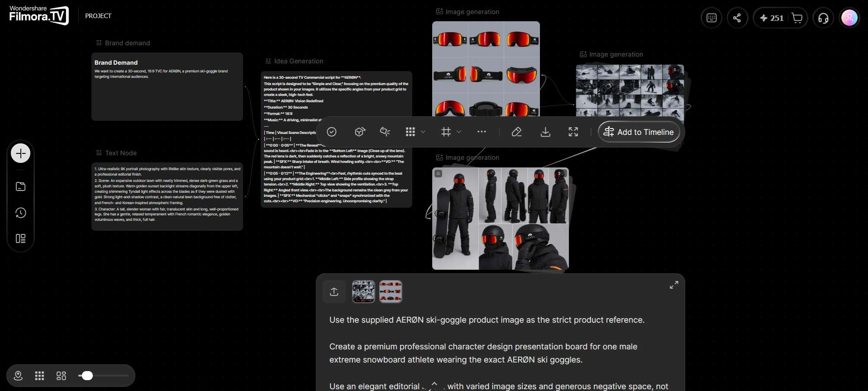Screen dimensions: 868x391
Task: Click the edit pencil icon in toolbar
Action: click(516, 132)
